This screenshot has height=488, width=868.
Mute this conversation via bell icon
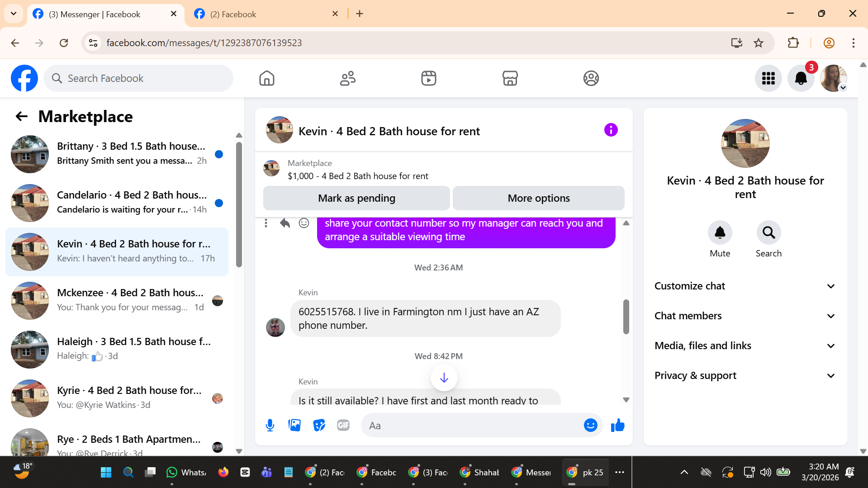click(720, 232)
